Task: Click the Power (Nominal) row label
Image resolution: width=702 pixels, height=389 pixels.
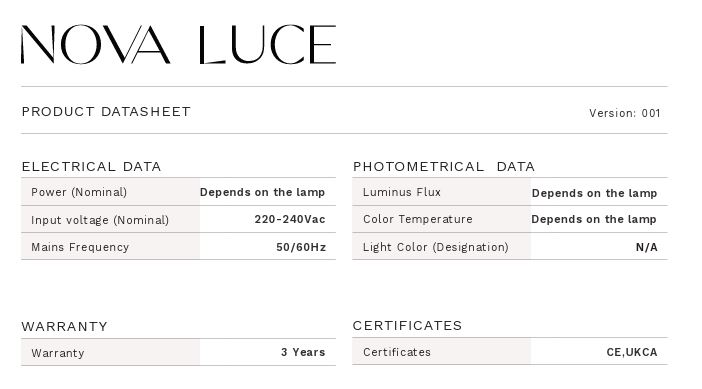Action: 79,192
